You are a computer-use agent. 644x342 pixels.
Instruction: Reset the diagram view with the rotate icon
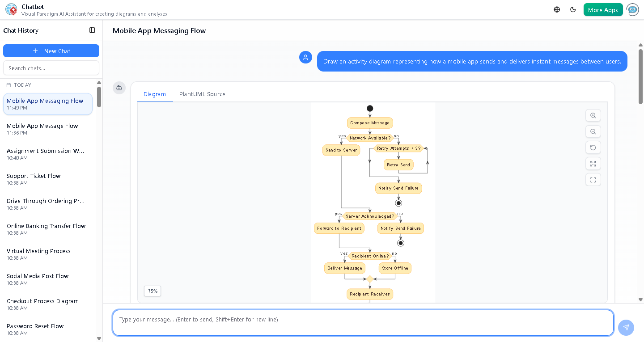pyautogui.click(x=593, y=148)
